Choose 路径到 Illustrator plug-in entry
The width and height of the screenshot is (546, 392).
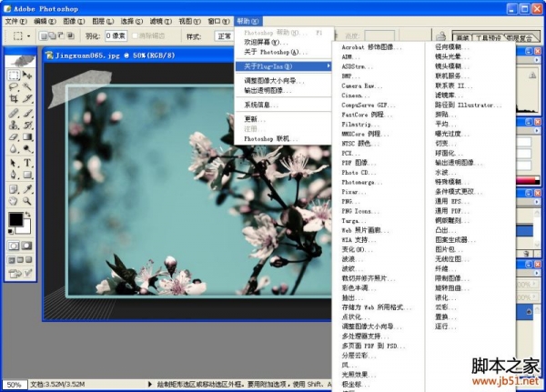[468, 105]
